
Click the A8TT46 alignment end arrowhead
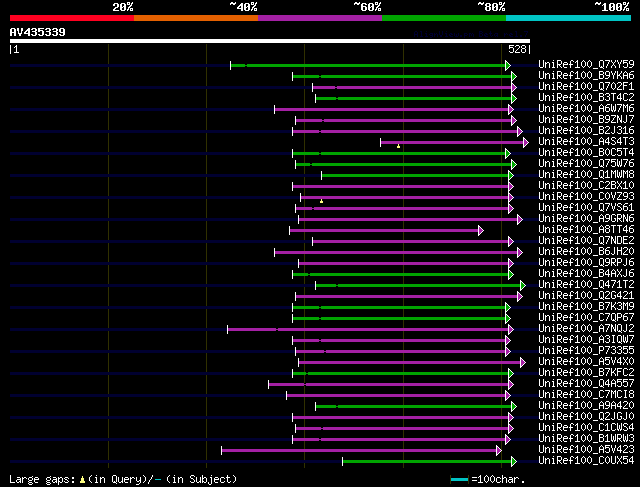[481, 231]
